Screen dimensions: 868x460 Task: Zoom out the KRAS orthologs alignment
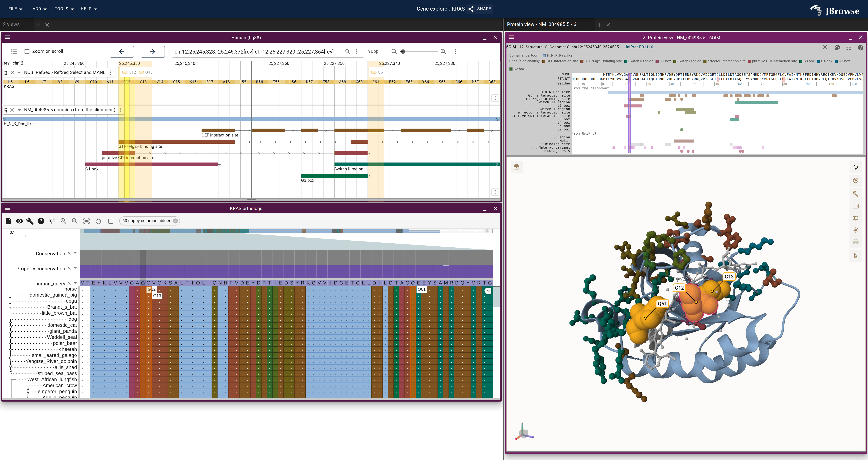coord(75,221)
